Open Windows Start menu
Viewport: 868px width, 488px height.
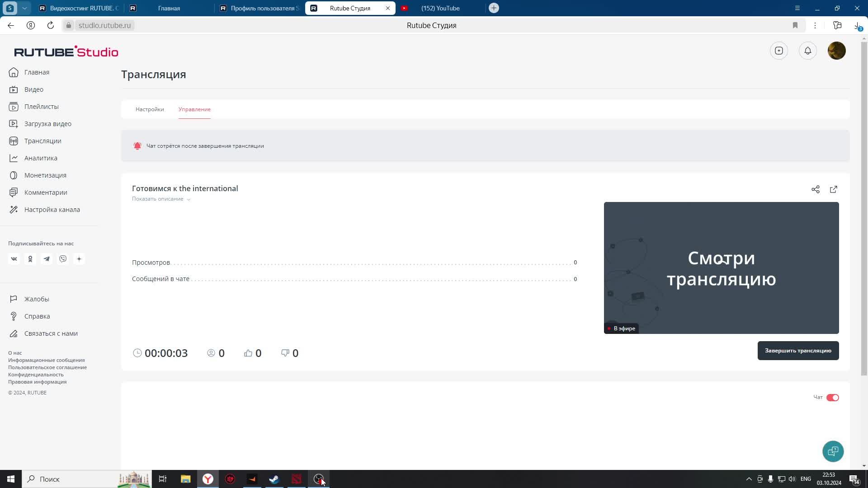[11, 479]
